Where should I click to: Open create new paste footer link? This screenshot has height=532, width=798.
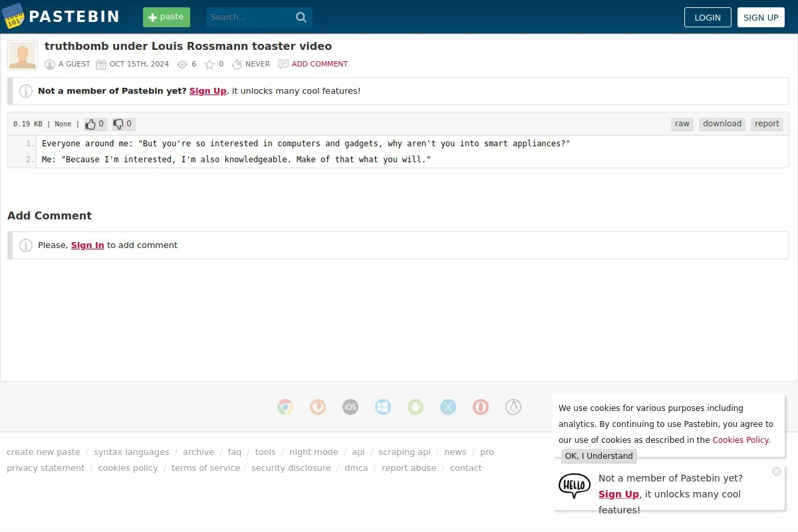43,452
